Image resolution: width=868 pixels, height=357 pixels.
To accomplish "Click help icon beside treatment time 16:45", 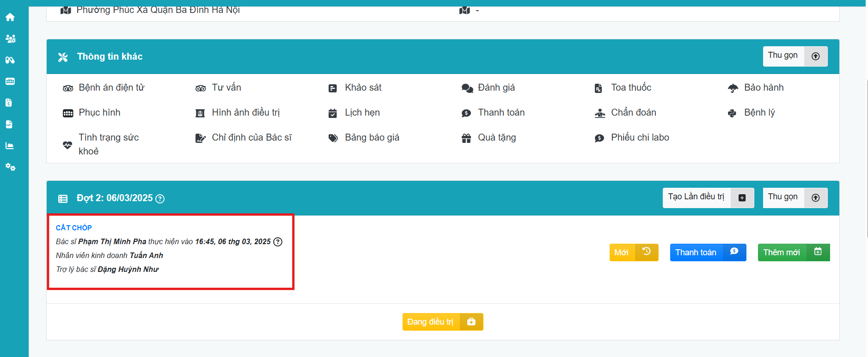I will (x=278, y=242).
